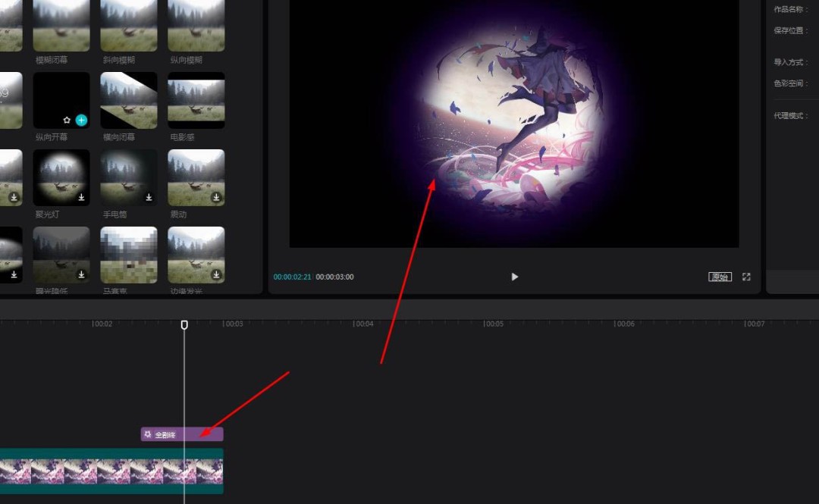
Task: Click the download icon on 手电筒 effect
Action: pyautogui.click(x=148, y=198)
